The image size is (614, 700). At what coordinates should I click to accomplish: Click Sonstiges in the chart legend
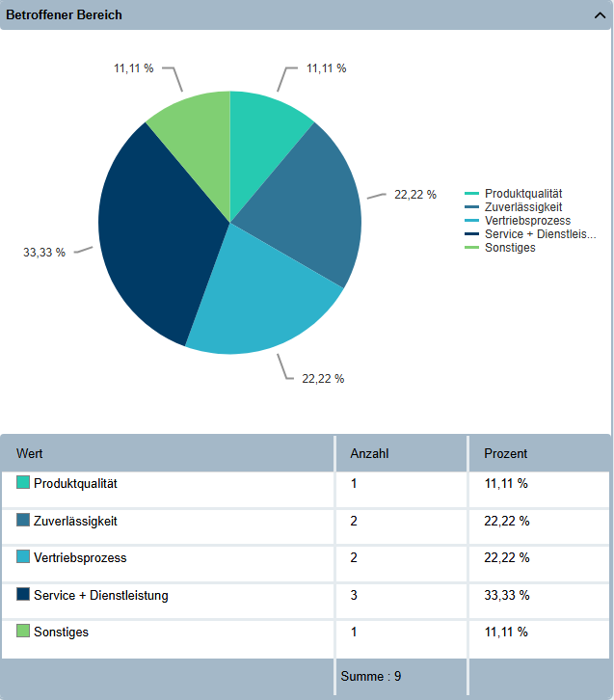tap(499, 248)
